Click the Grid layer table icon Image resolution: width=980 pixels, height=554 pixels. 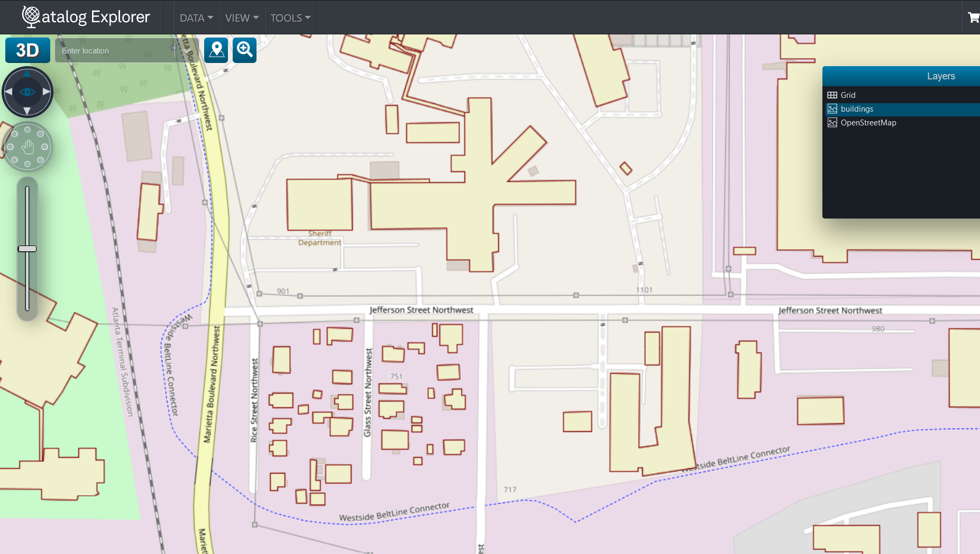(832, 95)
